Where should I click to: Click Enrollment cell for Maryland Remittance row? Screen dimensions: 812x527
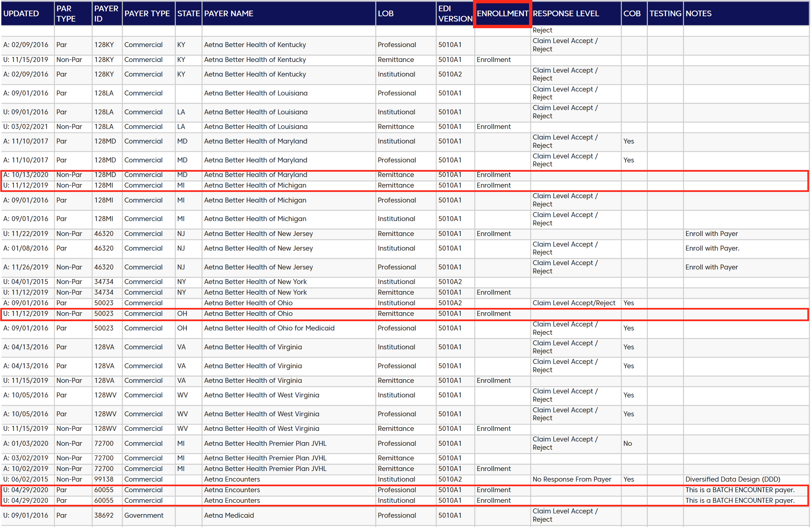[493, 175]
